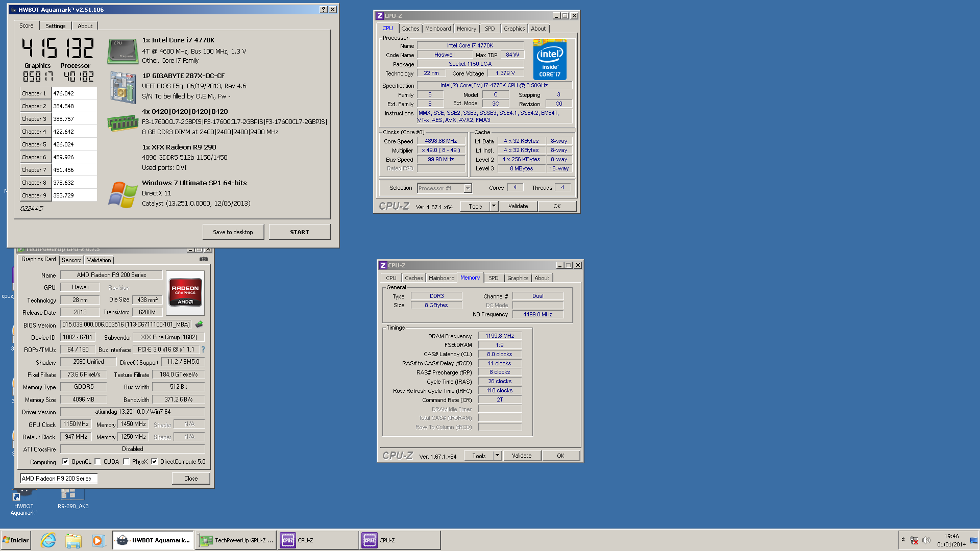This screenshot has height=551, width=980.
Task: Open Windows Media Player from taskbar
Action: [98, 540]
